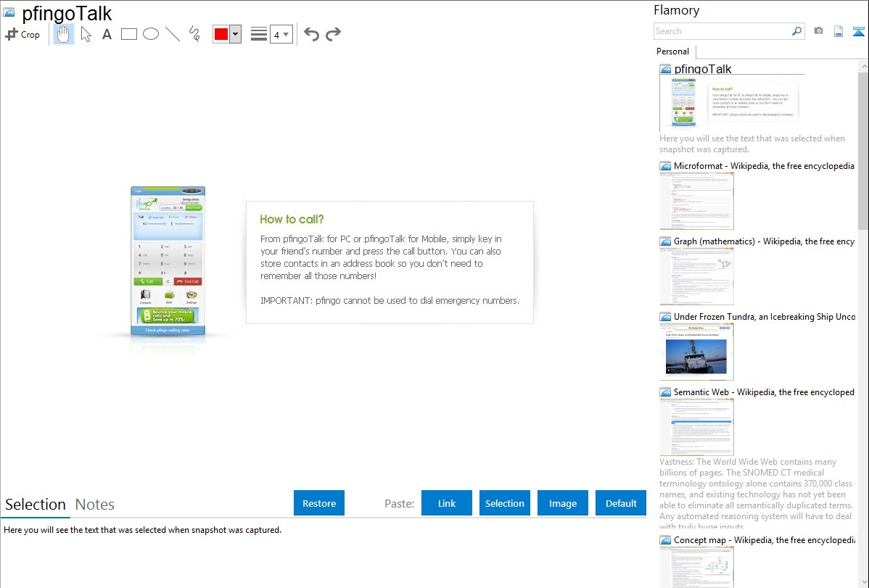
Task: Undo the last edit
Action: point(311,34)
